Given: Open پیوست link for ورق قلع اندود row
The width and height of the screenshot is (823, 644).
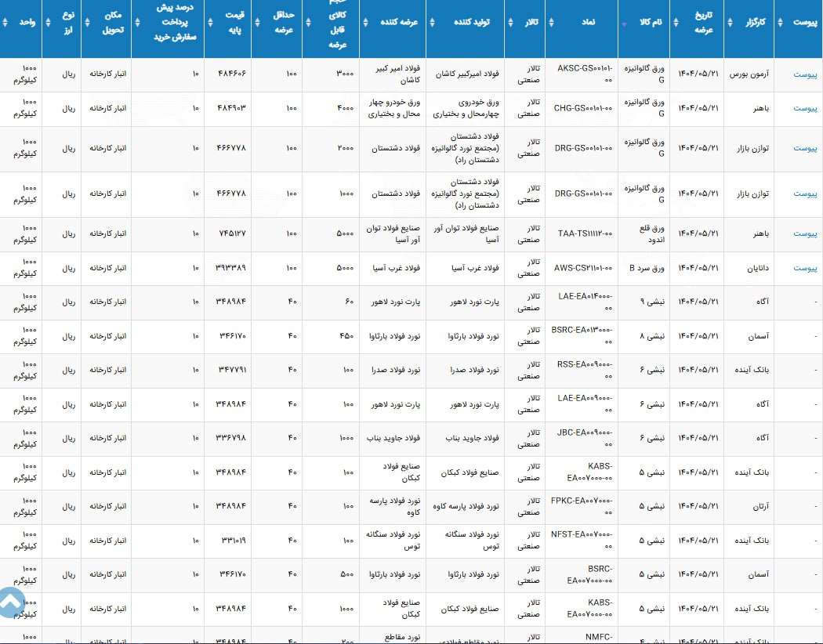Looking at the screenshot, I should [x=805, y=233].
